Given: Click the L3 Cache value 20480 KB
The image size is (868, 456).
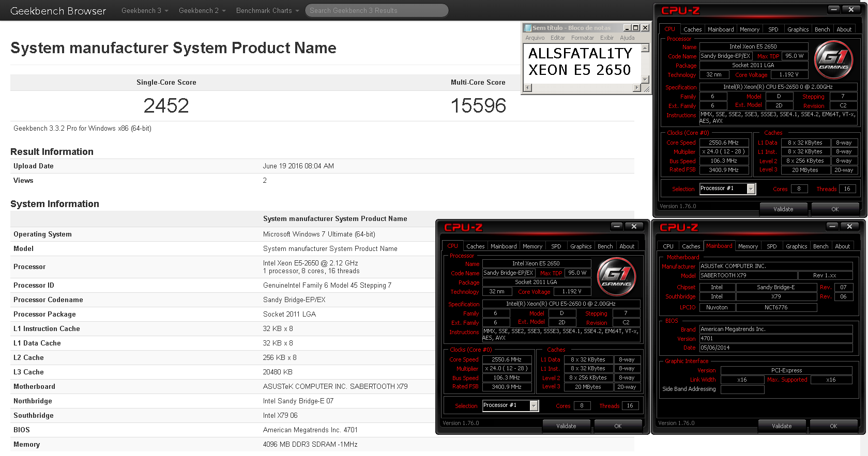Looking at the screenshot, I should click(x=278, y=372).
